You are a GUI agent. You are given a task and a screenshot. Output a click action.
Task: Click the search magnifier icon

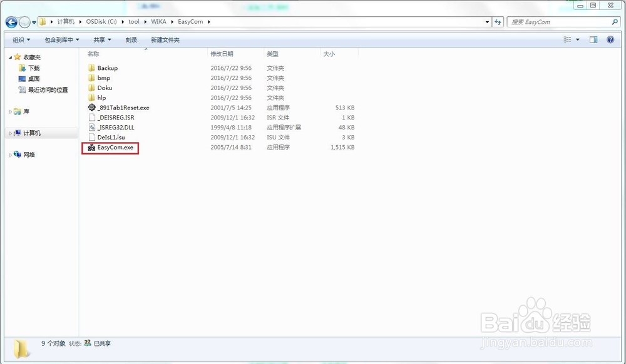point(615,22)
